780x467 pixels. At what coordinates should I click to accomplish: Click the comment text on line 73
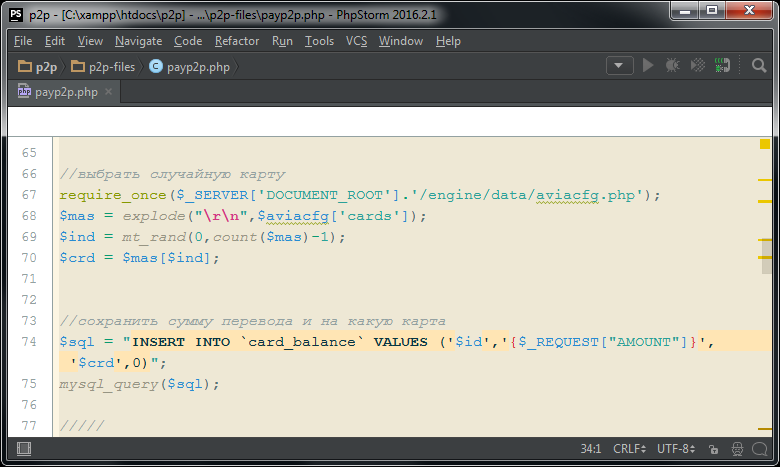click(253, 321)
